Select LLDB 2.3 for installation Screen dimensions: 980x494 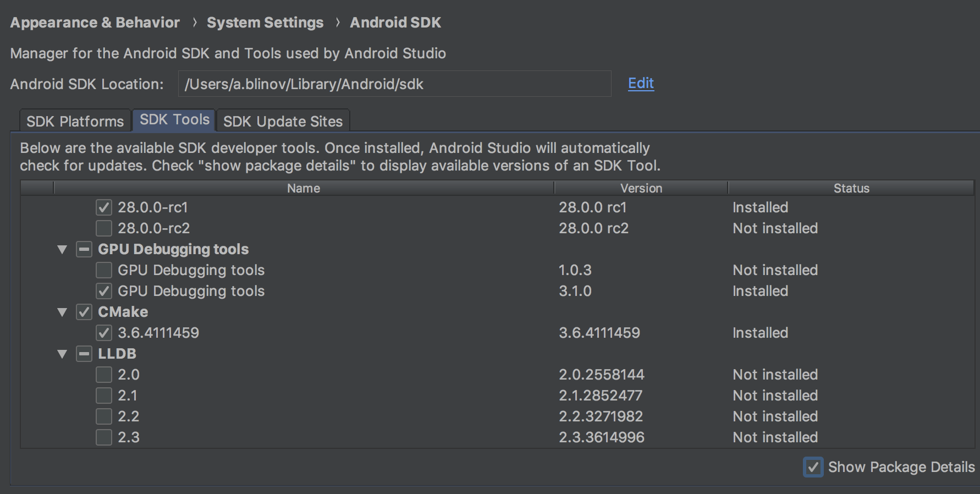pos(104,437)
